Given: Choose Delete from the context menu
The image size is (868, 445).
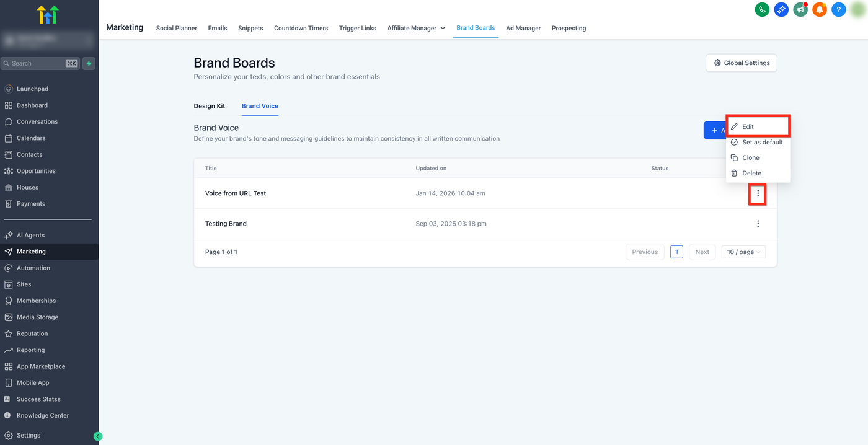Looking at the screenshot, I should point(758,173).
